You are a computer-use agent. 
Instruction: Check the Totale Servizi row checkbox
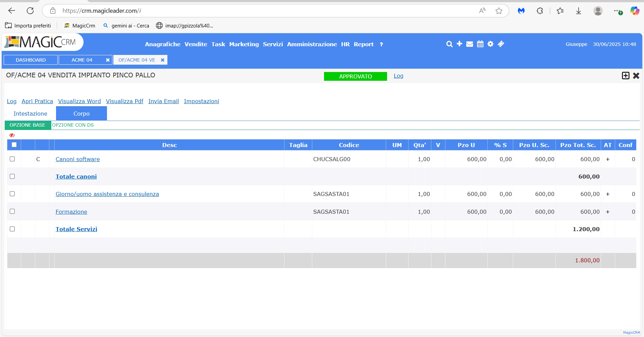tap(12, 229)
